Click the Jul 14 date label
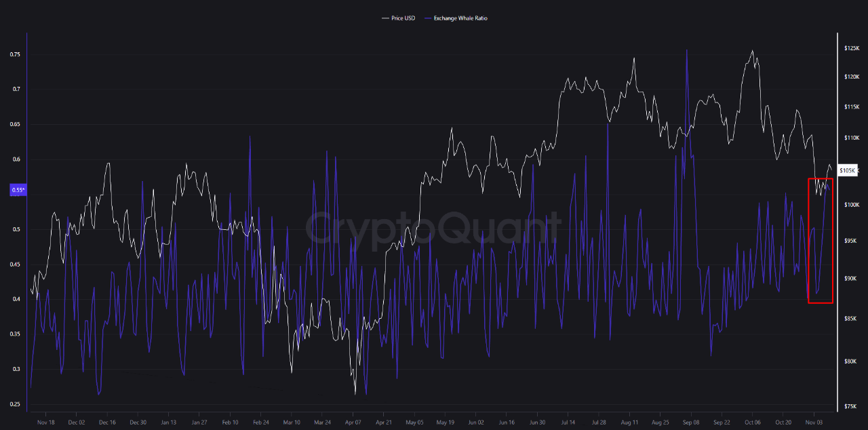 568,421
